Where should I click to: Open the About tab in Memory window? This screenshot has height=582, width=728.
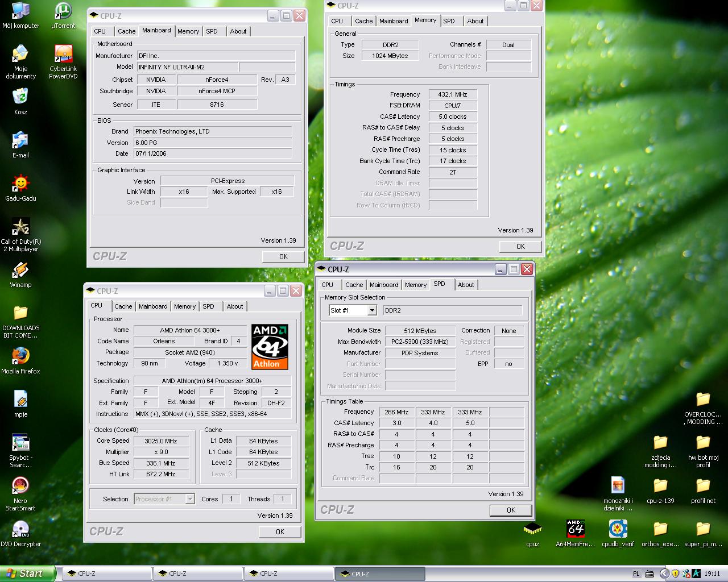click(475, 21)
